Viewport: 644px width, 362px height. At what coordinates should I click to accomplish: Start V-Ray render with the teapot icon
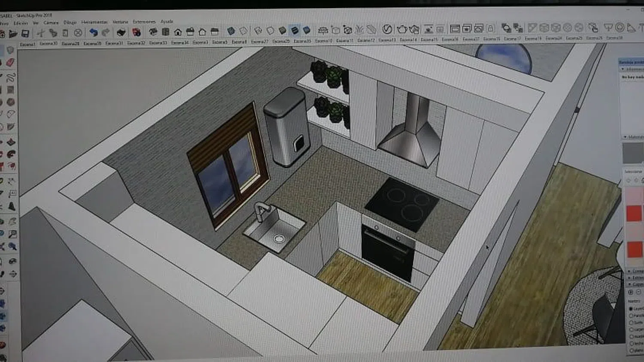[x=401, y=29]
